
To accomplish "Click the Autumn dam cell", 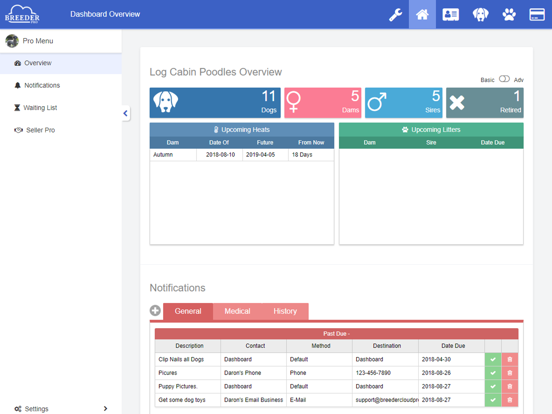I will coord(173,155).
